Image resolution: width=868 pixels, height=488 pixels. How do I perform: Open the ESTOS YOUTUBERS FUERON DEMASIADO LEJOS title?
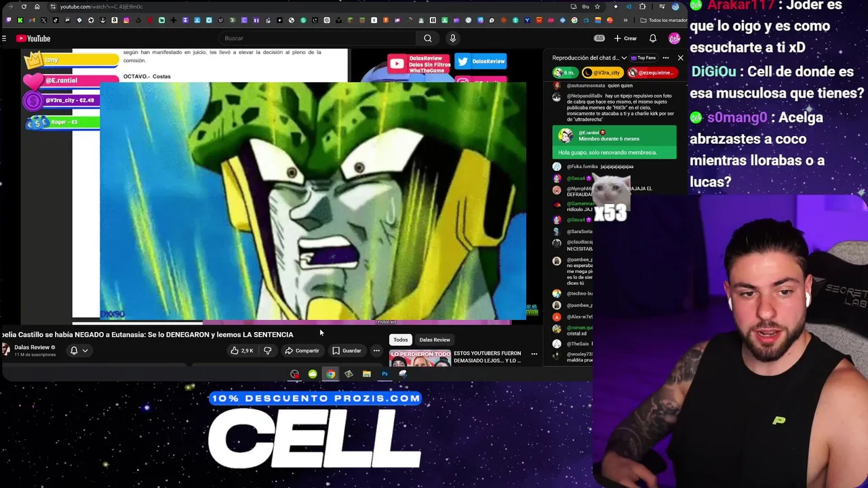pyautogui.click(x=488, y=357)
